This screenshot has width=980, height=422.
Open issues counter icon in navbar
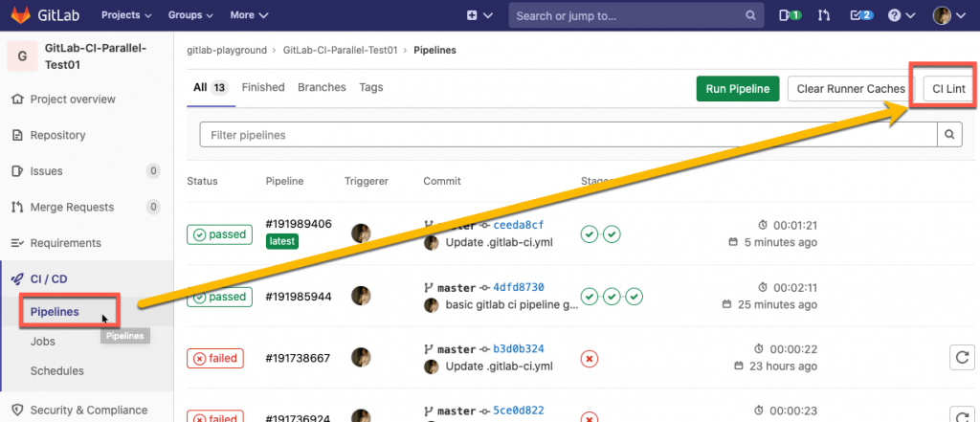790,15
